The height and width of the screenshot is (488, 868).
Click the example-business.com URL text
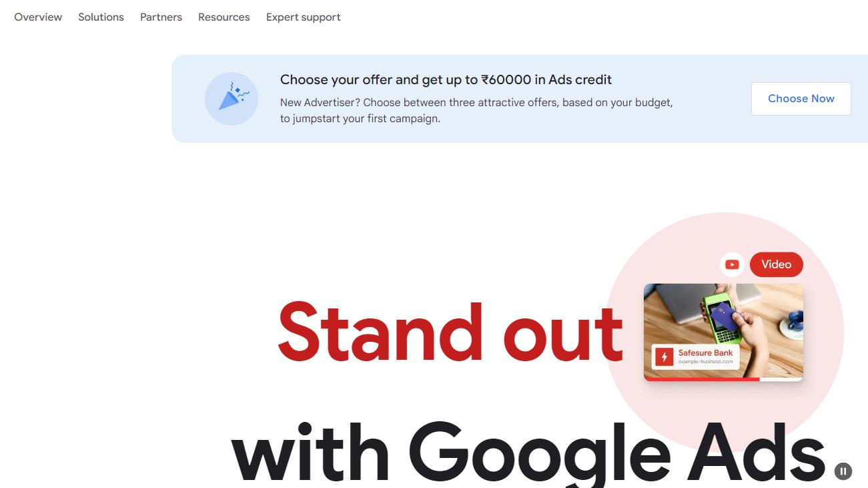(x=705, y=362)
